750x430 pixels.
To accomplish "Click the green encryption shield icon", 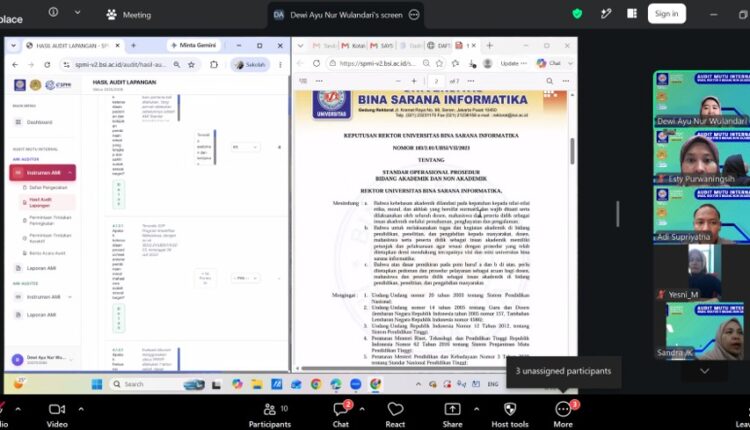I will click(x=577, y=14).
